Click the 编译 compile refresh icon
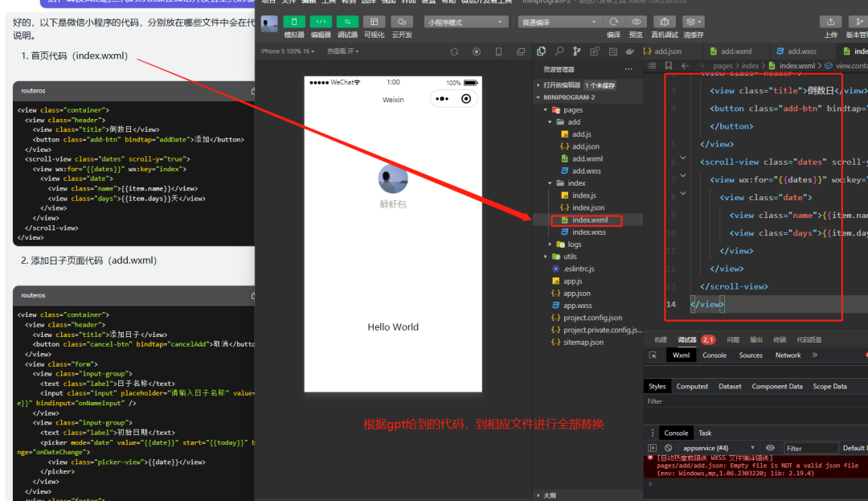Screen dimensions: 868x501 (613, 22)
